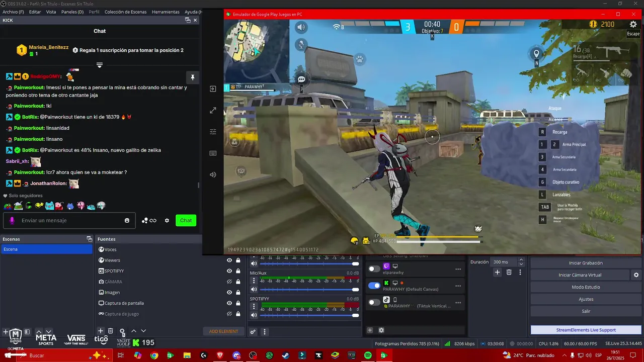Image resolution: width=644 pixels, height=362 pixels.
Task: Move source up with arrow in Fuentes
Action: point(134,331)
